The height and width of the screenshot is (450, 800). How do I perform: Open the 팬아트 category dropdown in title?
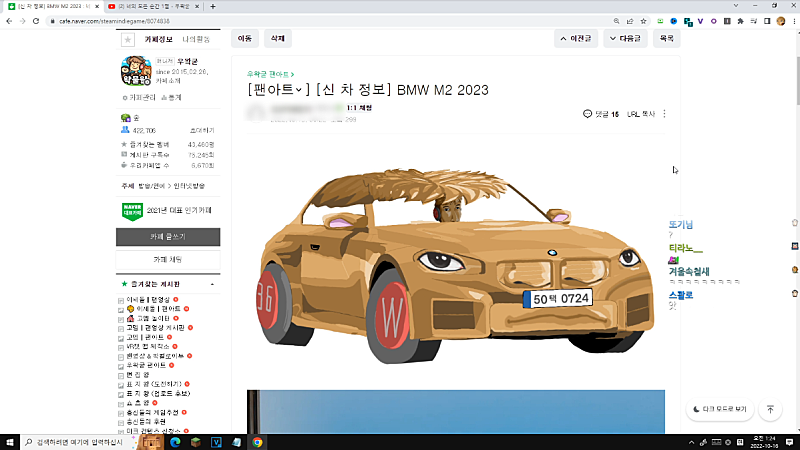tap(279, 90)
